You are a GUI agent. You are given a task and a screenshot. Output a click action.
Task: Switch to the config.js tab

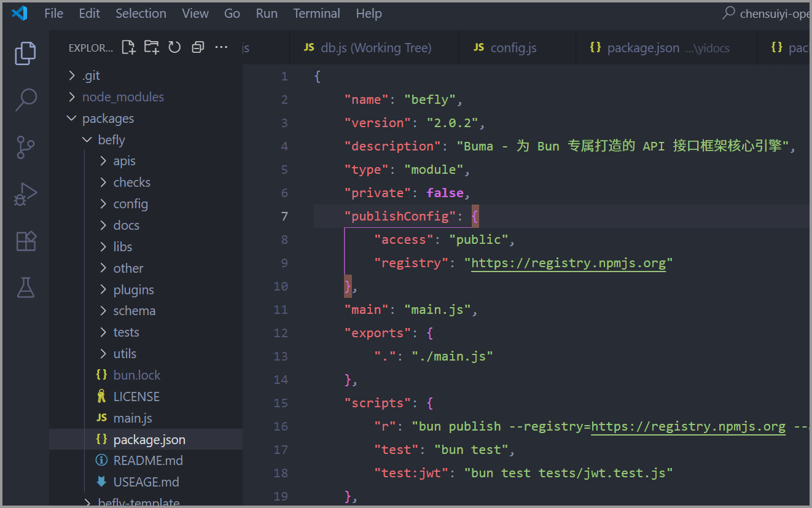click(x=513, y=48)
